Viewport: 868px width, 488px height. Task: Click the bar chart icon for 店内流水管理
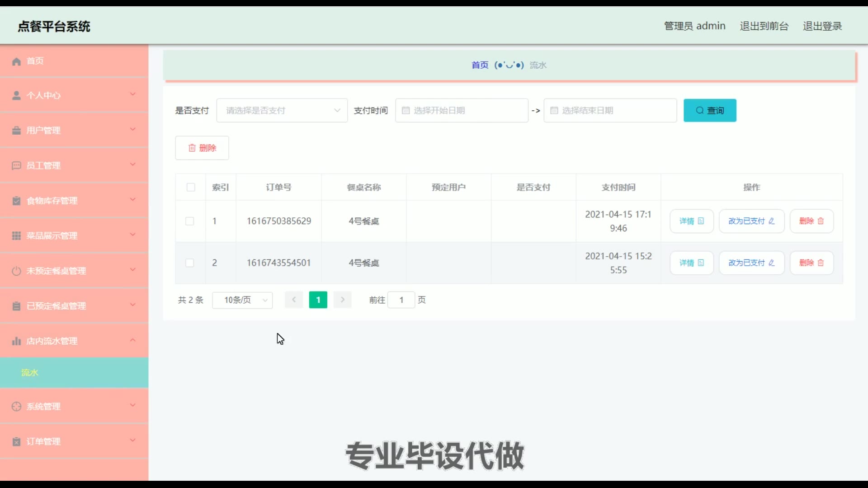(x=16, y=341)
